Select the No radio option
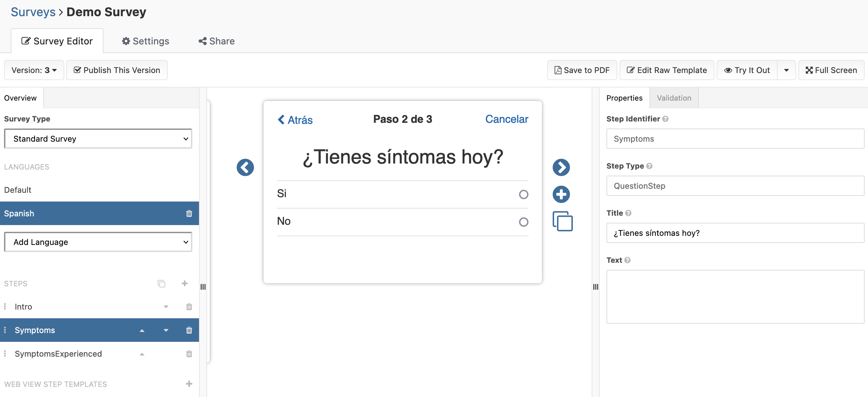Viewport: 868px width, 397px height. (x=523, y=222)
